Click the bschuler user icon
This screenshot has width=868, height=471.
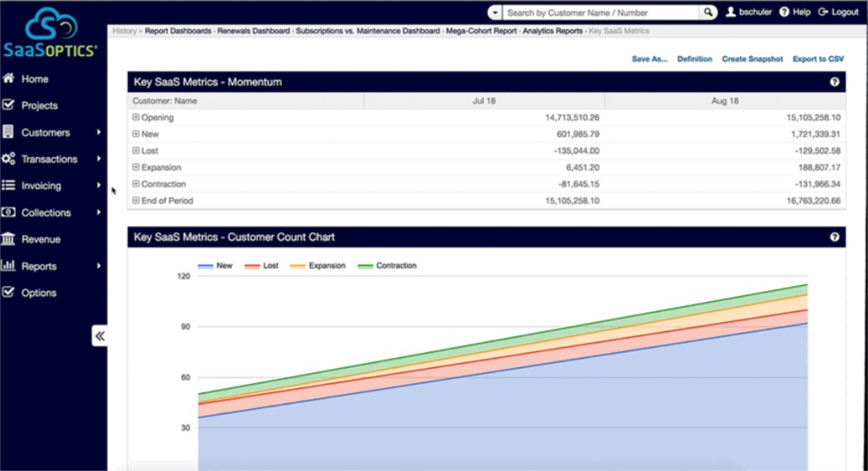[731, 12]
